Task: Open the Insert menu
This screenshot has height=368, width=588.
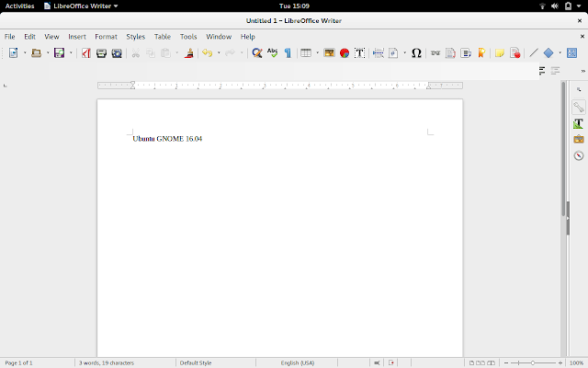Action: coord(77,37)
